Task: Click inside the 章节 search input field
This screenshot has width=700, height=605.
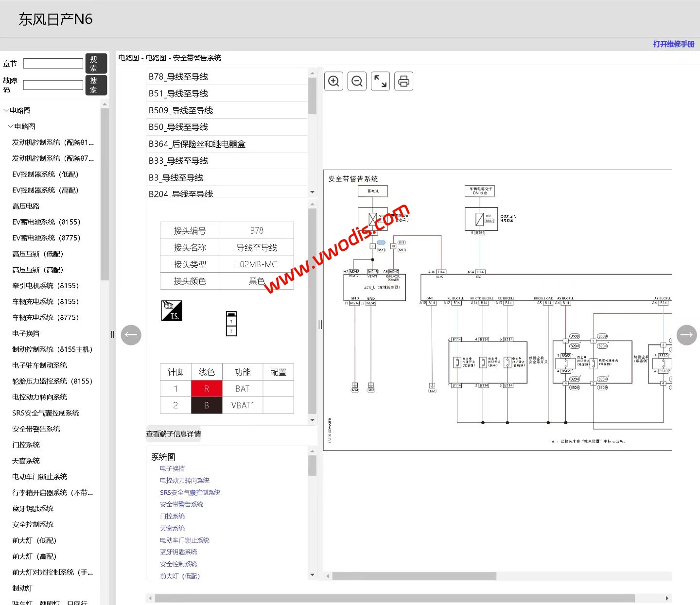Action: [x=53, y=63]
